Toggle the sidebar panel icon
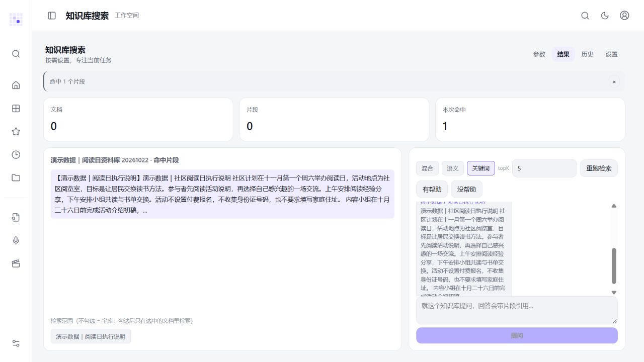 click(x=52, y=16)
